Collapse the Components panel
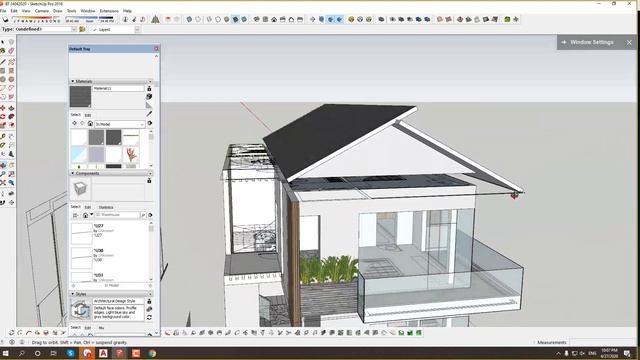The width and height of the screenshot is (640, 360). pos(73,173)
